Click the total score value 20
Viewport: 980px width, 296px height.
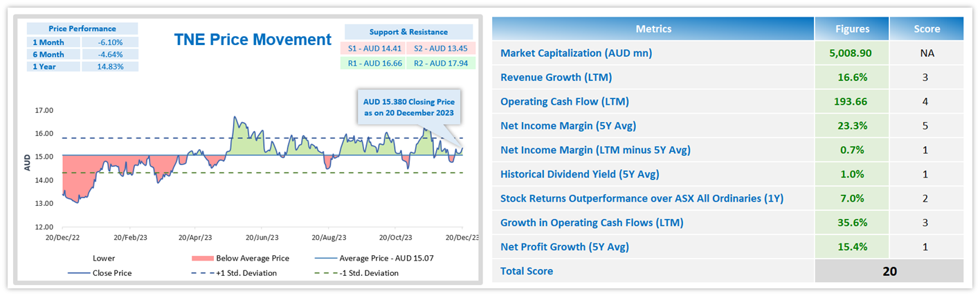coord(889,272)
